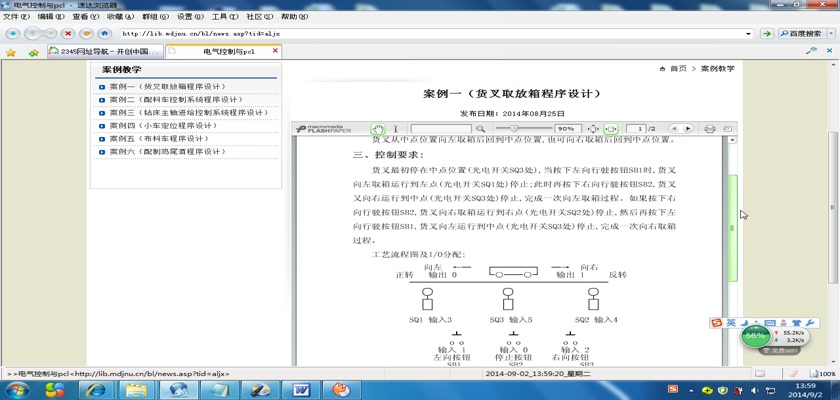Click the FlashPaper 90% zoom field

(x=567, y=129)
